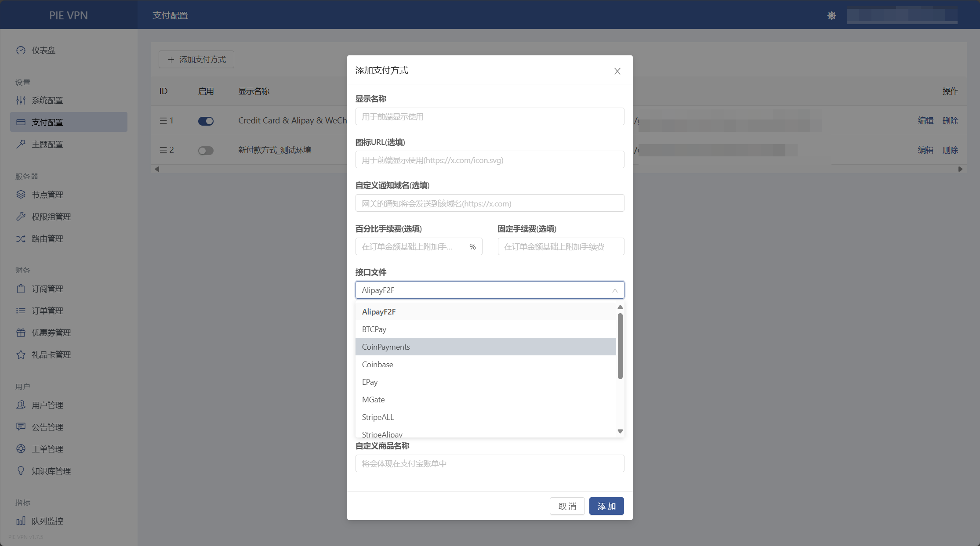Click the 路由管理 shuffle icon
The image size is (980, 546).
21,239
